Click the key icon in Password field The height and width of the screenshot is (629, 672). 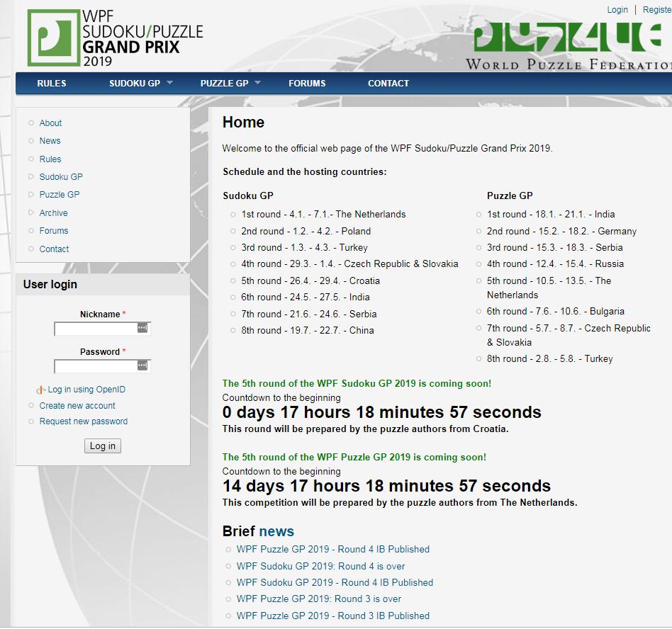pos(142,365)
